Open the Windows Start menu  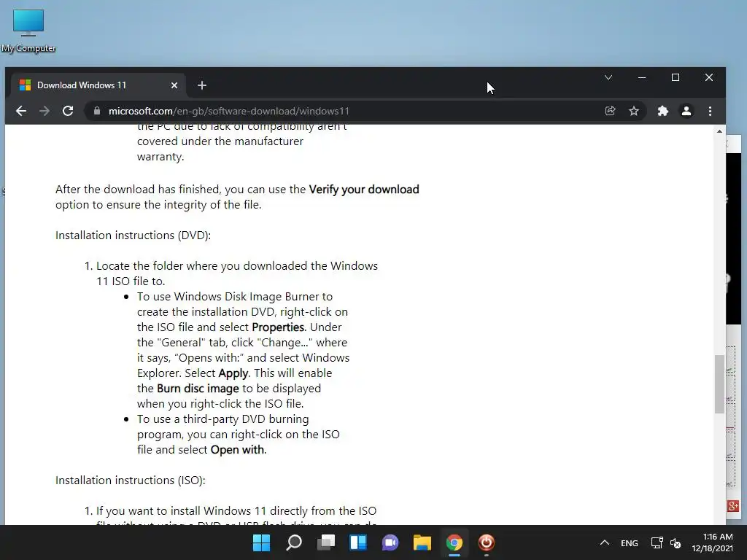(261, 542)
